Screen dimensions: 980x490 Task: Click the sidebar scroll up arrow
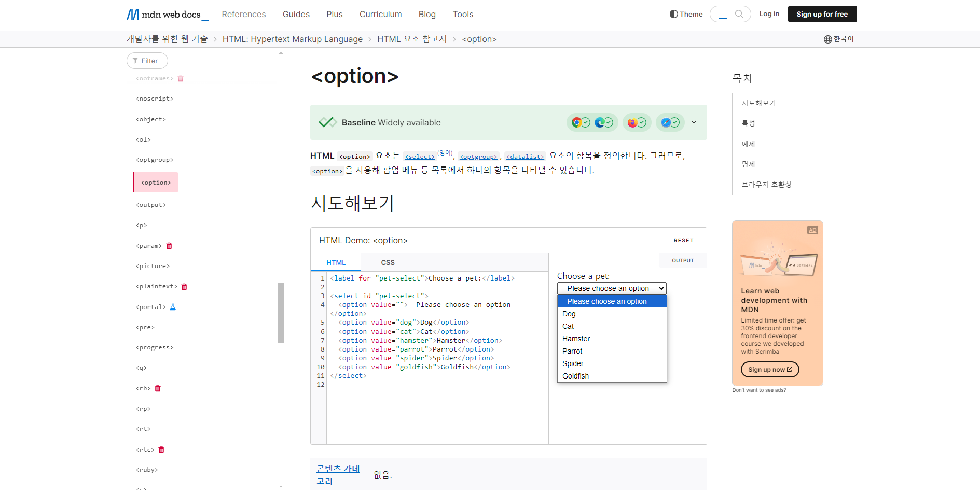coord(281,53)
